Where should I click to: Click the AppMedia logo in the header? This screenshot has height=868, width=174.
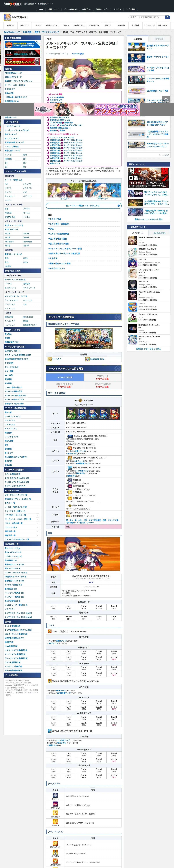(x=12, y=4)
